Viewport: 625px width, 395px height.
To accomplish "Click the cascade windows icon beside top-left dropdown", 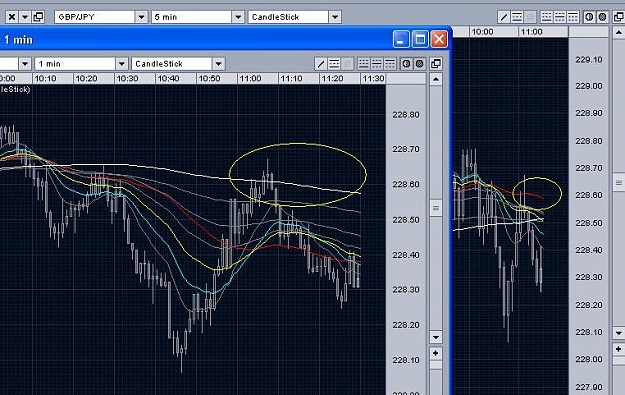I will click(x=38, y=17).
